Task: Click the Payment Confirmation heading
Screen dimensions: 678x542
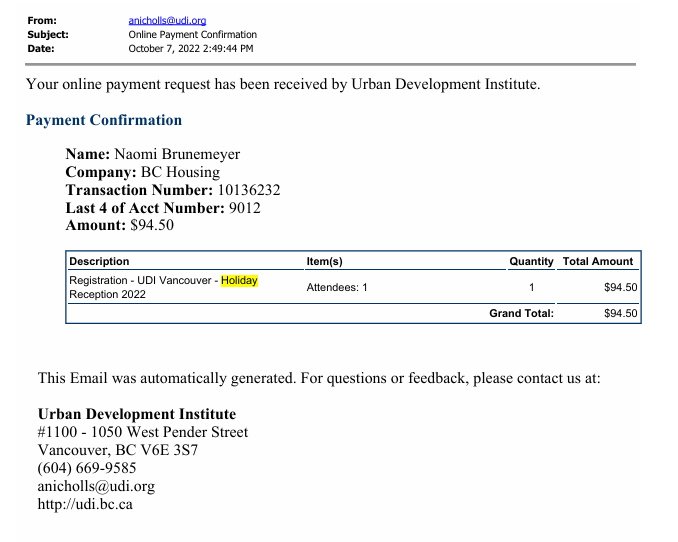Action: pyautogui.click(x=104, y=120)
